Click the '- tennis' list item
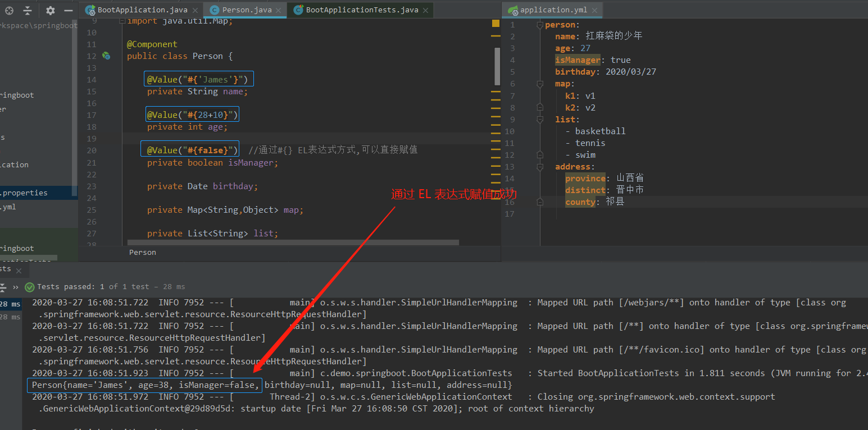Viewport: 868px width, 430px height. pyautogui.click(x=585, y=143)
